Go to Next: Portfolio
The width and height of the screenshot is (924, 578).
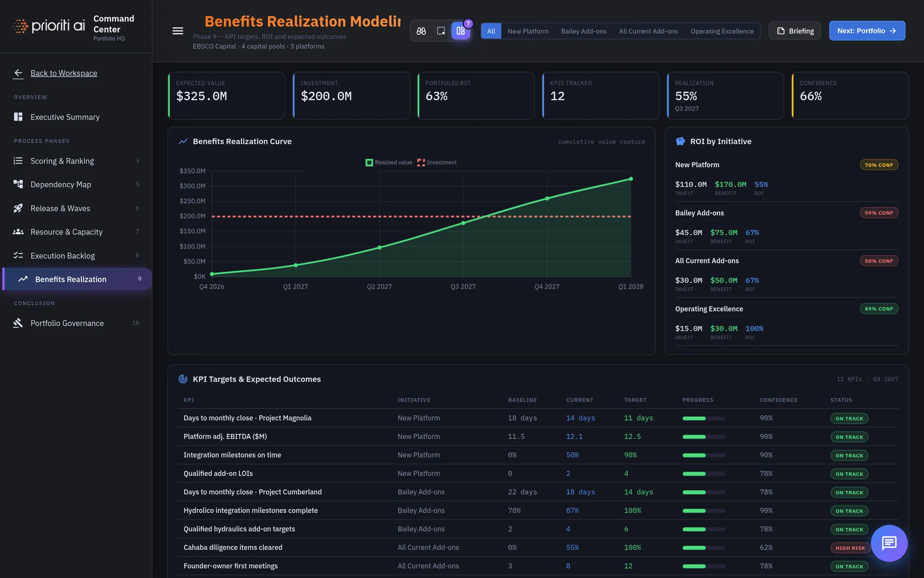(x=867, y=31)
